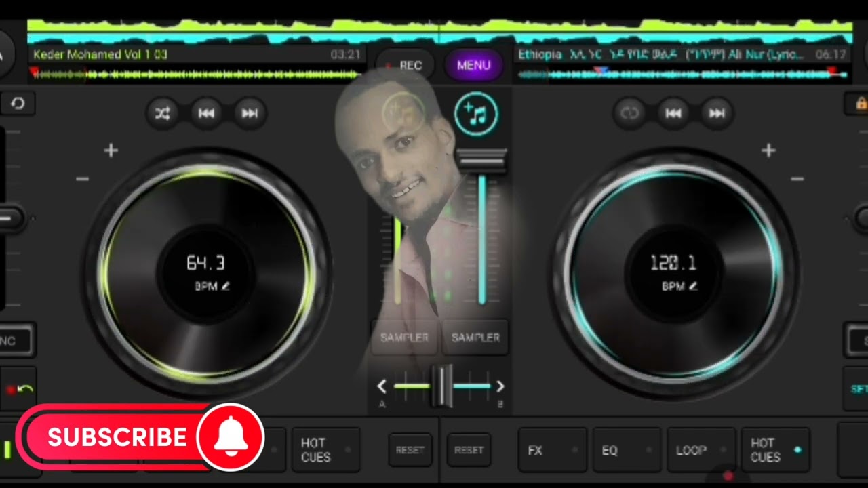Click the left deck reload icon

tap(18, 104)
